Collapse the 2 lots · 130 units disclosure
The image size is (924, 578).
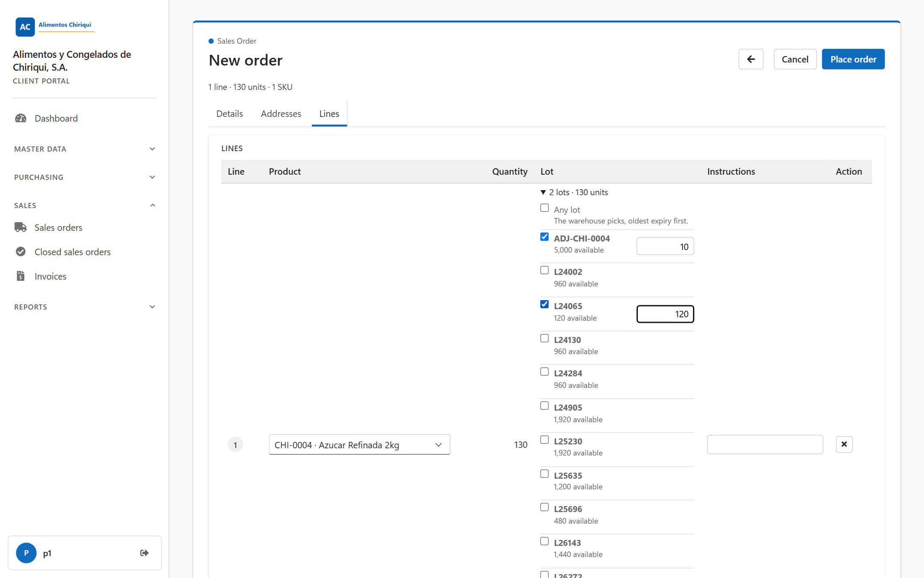(574, 192)
